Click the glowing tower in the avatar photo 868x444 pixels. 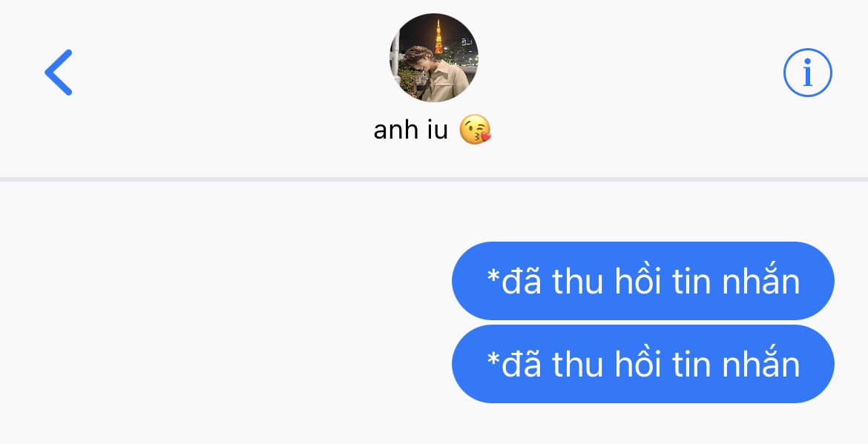pos(438,36)
